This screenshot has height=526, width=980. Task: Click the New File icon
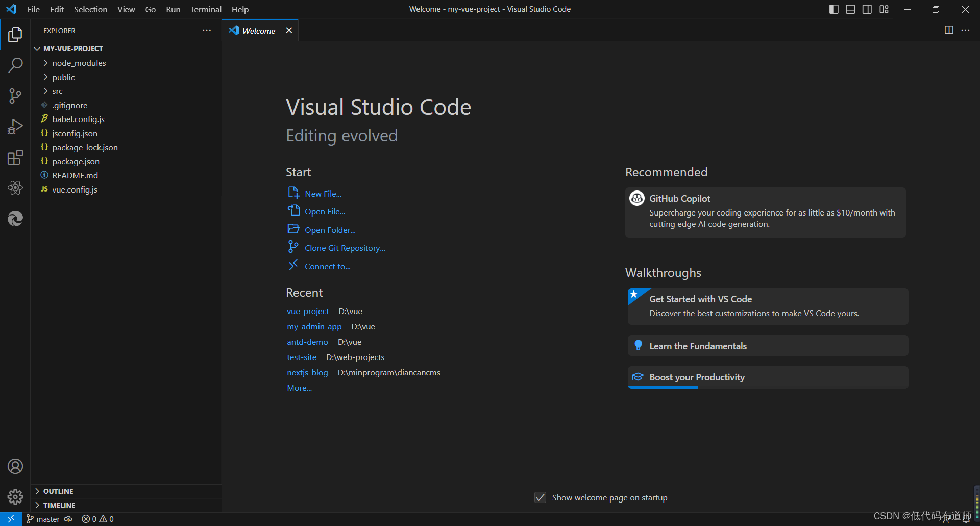(x=293, y=193)
